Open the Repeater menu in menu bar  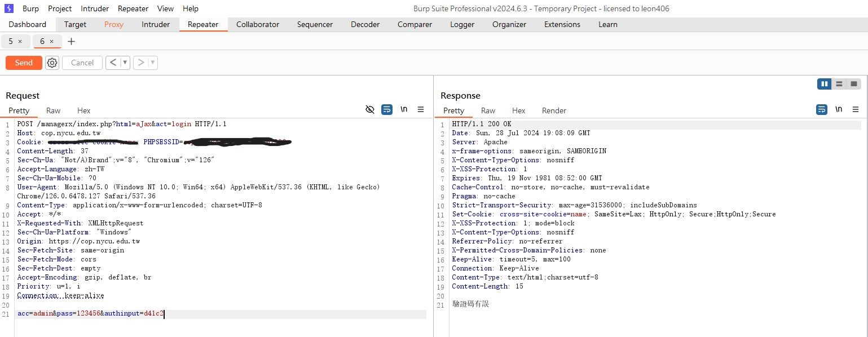(x=133, y=8)
